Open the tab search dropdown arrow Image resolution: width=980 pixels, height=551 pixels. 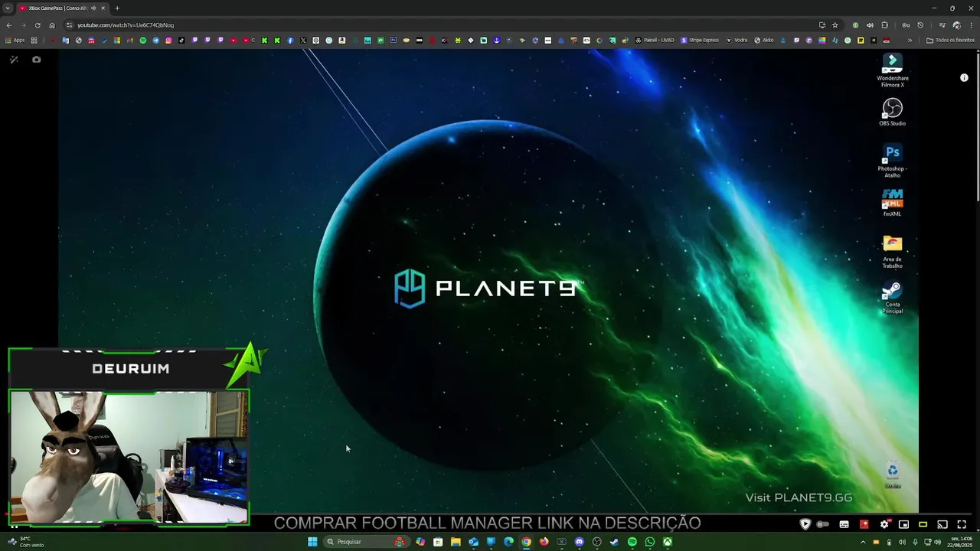8,8
